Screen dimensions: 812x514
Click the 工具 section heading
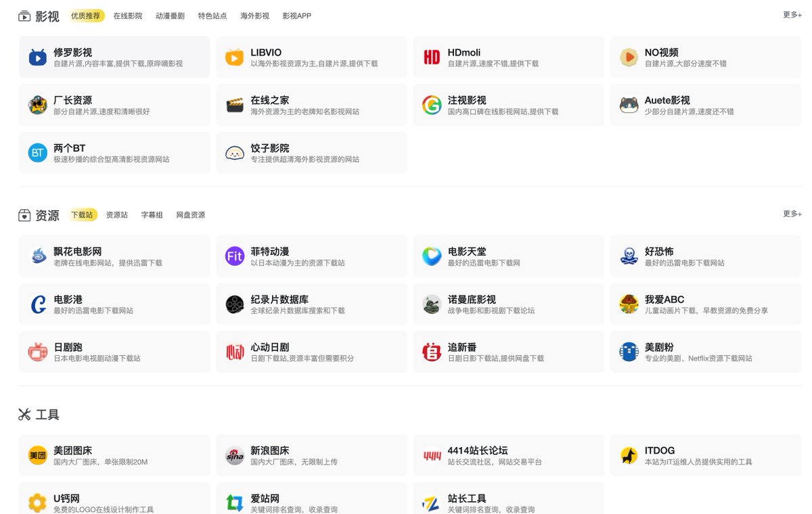(47, 414)
